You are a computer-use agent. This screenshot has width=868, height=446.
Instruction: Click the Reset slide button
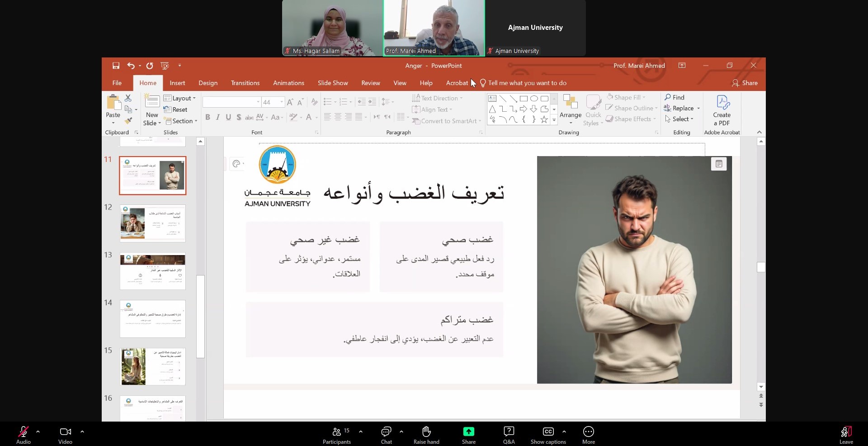(175, 109)
